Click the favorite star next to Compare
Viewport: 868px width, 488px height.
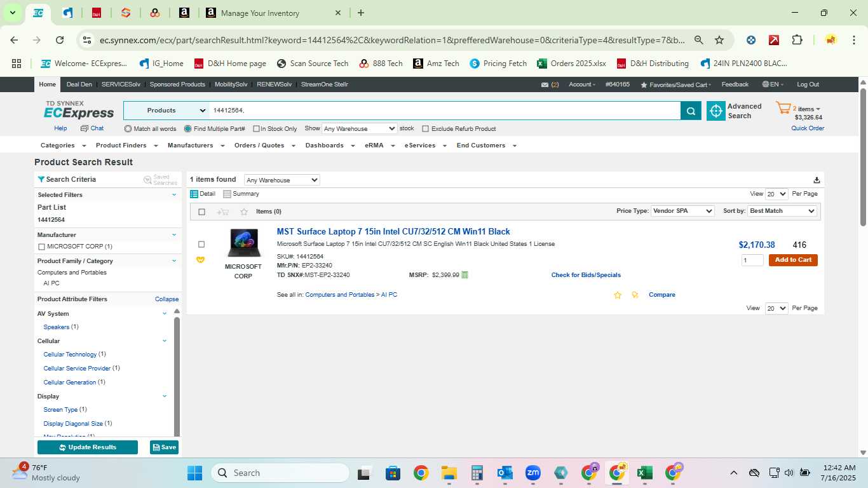click(618, 295)
